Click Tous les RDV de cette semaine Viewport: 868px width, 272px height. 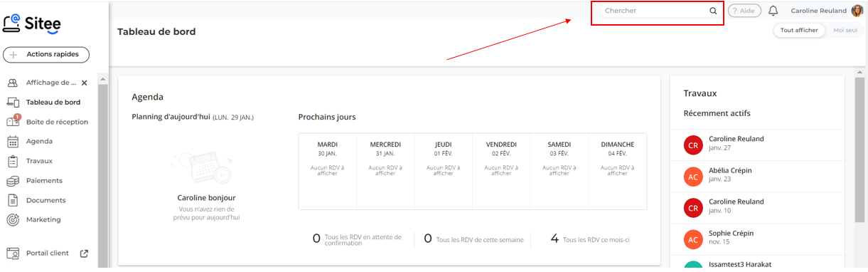(x=473, y=239)
